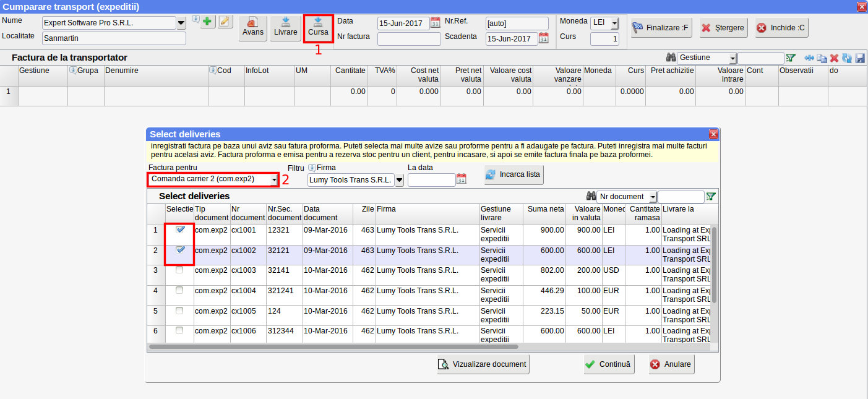Click the Inchide :C button
The height and width of the screenshot is (399, 868).
point(781,28)
